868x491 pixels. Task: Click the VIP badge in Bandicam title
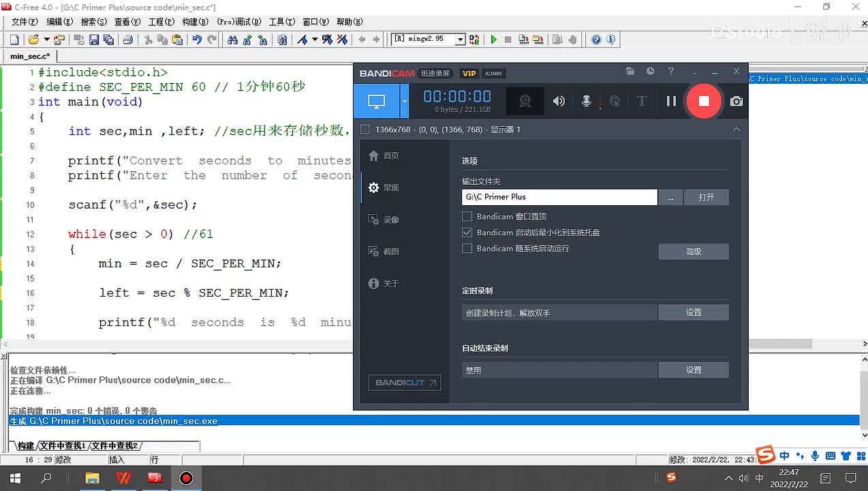[x=469, y=74]
